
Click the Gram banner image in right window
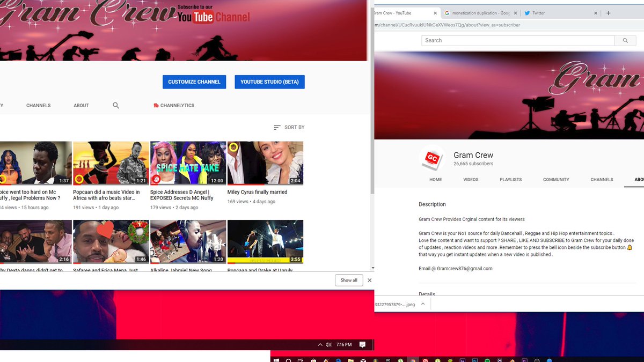[x=509, y=95]
